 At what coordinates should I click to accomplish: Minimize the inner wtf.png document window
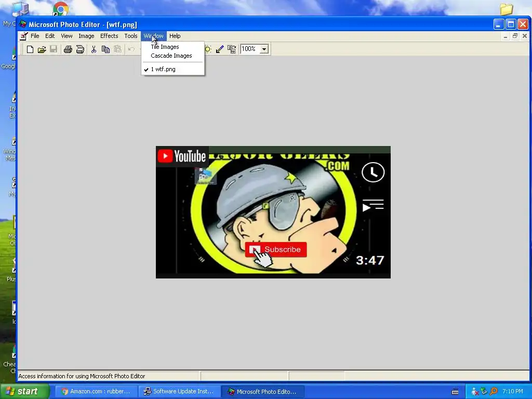506,36
